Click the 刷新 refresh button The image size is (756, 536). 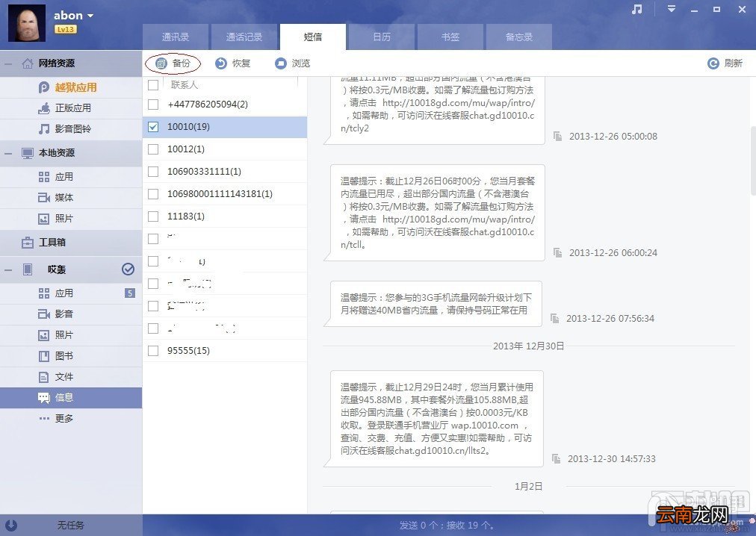click(725, 63)
